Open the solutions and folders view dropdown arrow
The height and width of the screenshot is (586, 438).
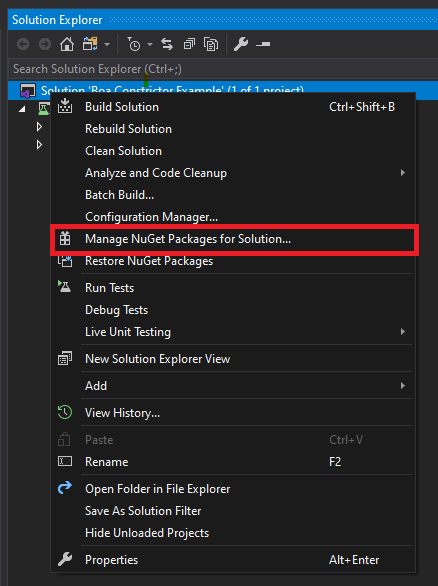[107, 44]
